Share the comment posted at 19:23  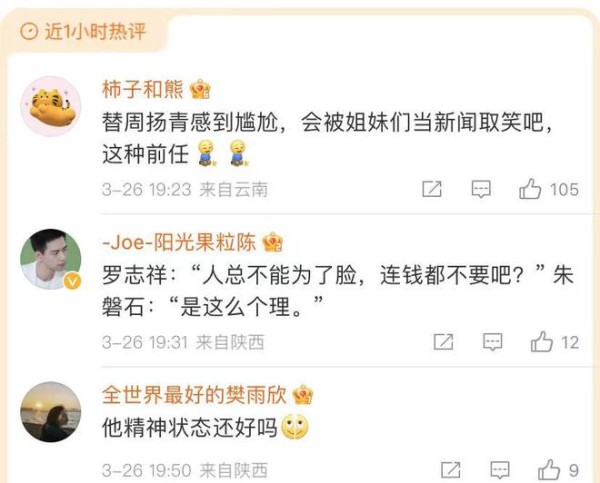(x=432, y=189)
